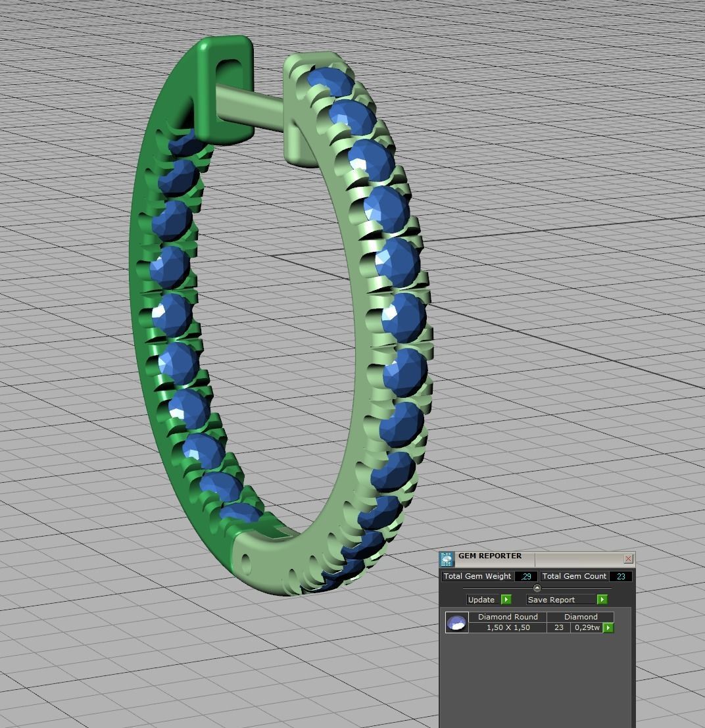Click the gem row quantity '23' cell

559,627
